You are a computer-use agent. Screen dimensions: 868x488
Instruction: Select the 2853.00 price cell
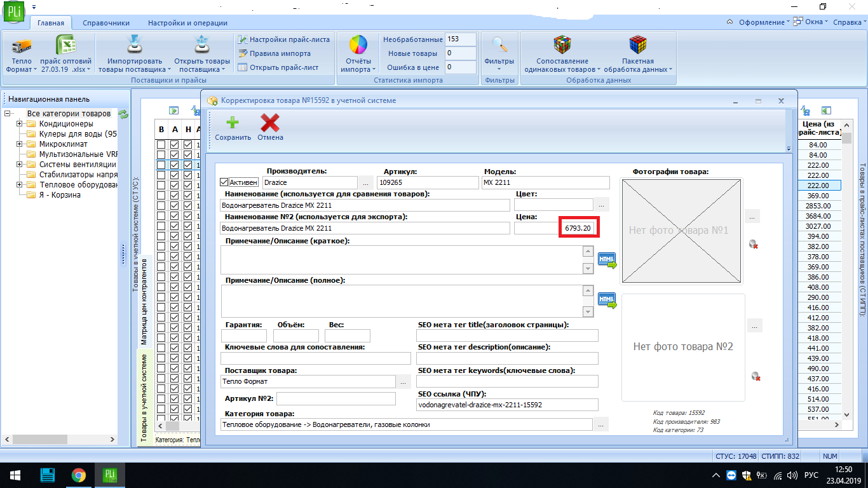point(818,206)
